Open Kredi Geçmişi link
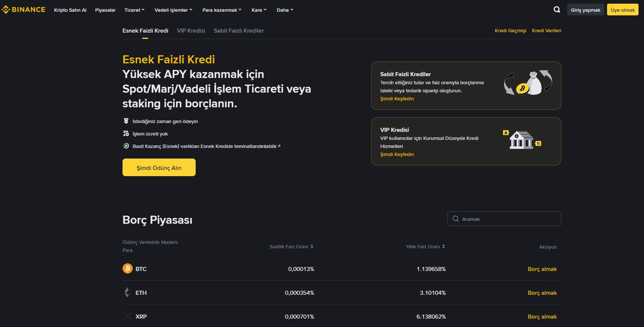 pos(511,31)
